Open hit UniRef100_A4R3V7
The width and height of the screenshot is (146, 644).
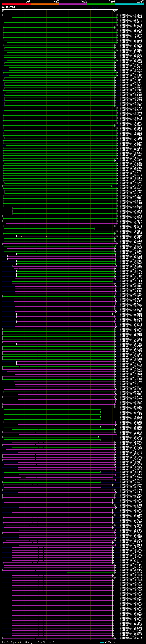131,35
